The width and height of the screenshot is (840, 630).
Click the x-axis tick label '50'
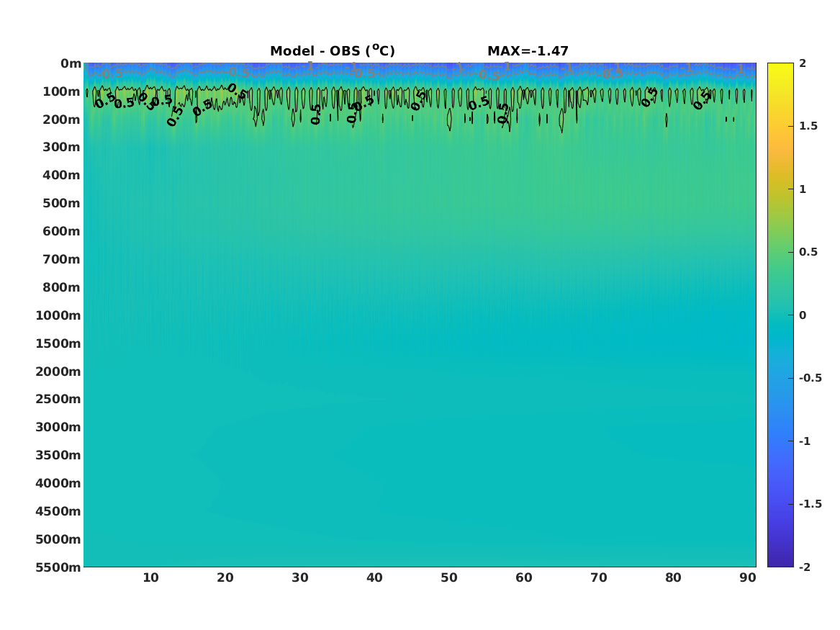coord(449,577)
